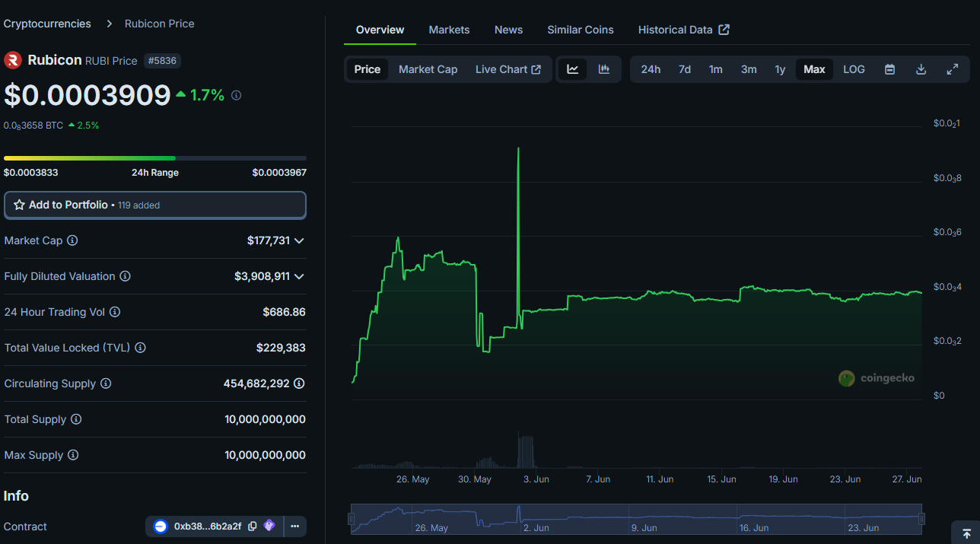Viewport: 980px width, 544px height.
Task: Open the News tab
Action: click(x=508, y=30)
